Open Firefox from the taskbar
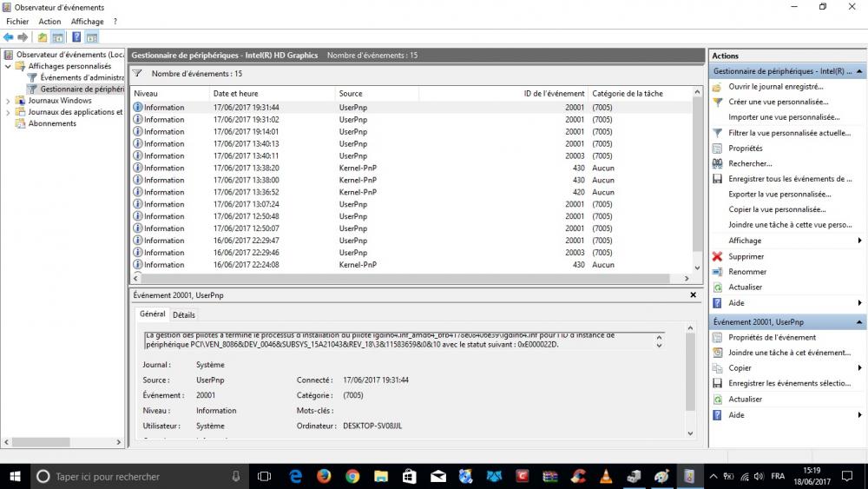The width and height of the screenshot is (868, 489). (324, 476)
